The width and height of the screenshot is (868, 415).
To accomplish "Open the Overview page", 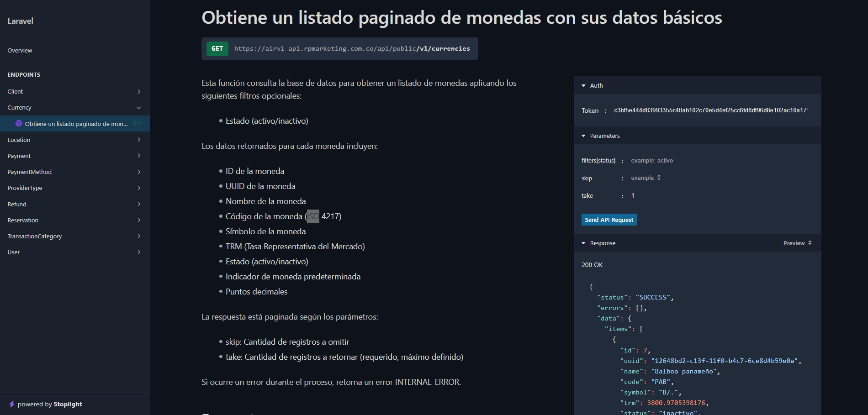I will coord(20,51).
